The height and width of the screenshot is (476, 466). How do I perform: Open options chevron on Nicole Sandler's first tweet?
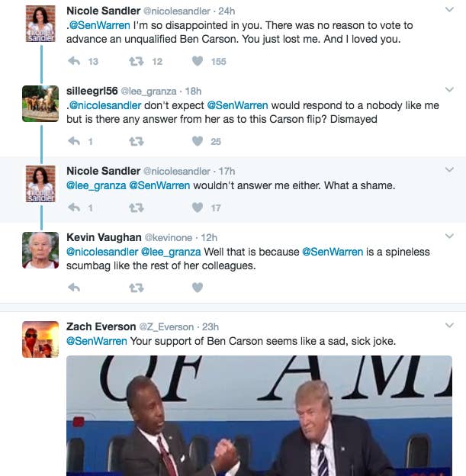pyautogui.click(x=449, y=10)
